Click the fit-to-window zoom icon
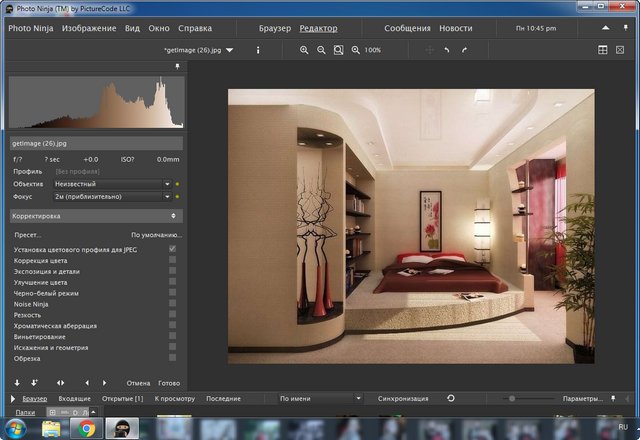The height and width of the screenshot is (440, 640). [x=338, y=49]
